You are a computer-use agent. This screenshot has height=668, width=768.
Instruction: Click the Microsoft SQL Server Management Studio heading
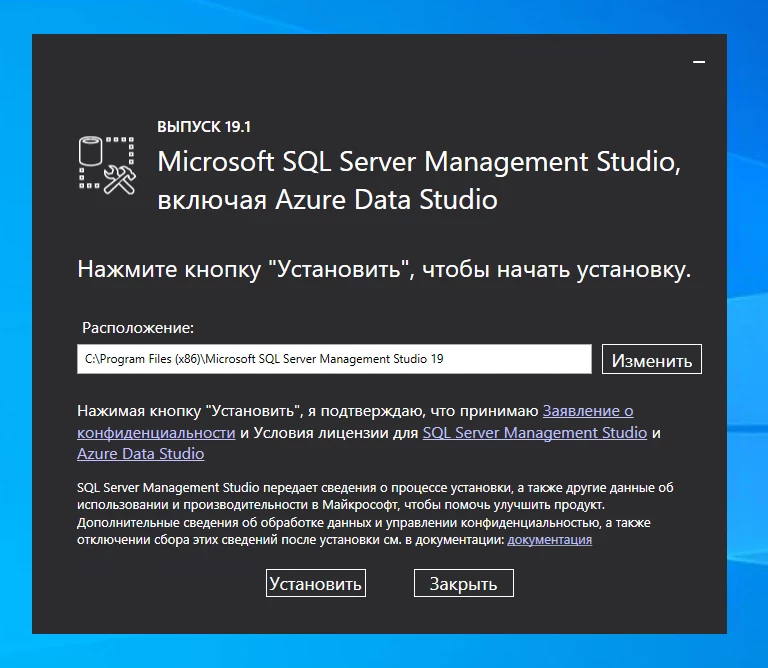419,181
